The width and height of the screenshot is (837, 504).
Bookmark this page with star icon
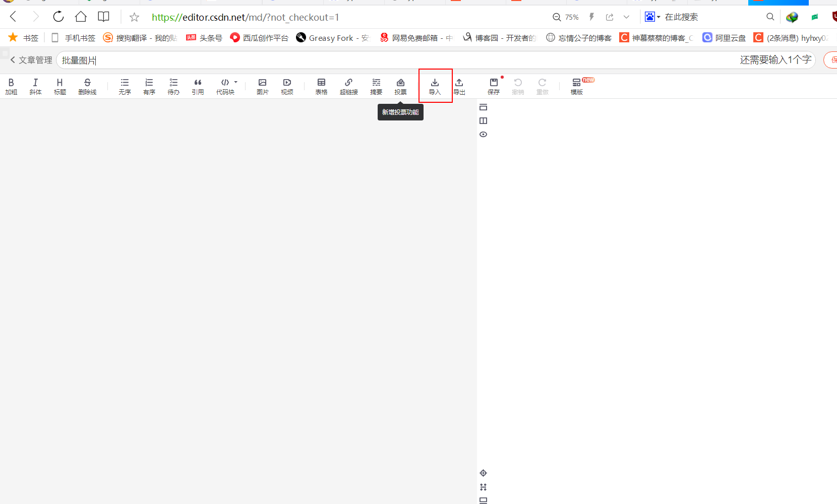pyautogui.click(x=134, y=17)
